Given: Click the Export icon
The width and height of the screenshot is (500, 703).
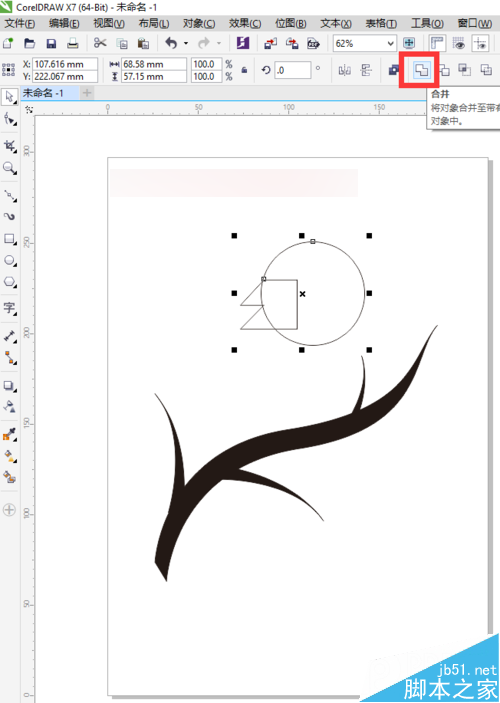Looking at the screenshot, I should 292,43.
